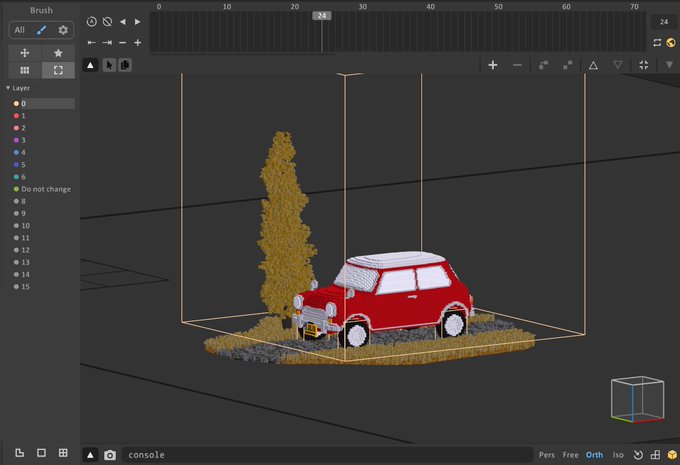Click the frame number field showing 24
This screenshot has width=680, height=465.
[x=664, y=22]
